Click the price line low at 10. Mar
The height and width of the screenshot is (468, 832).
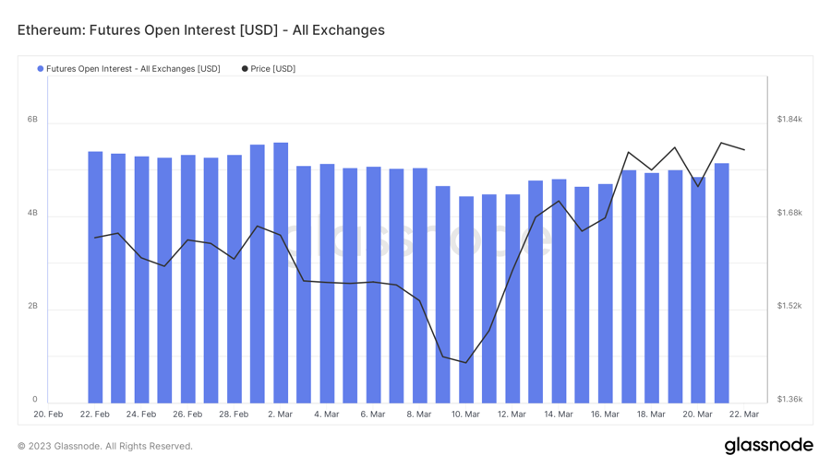466,362
